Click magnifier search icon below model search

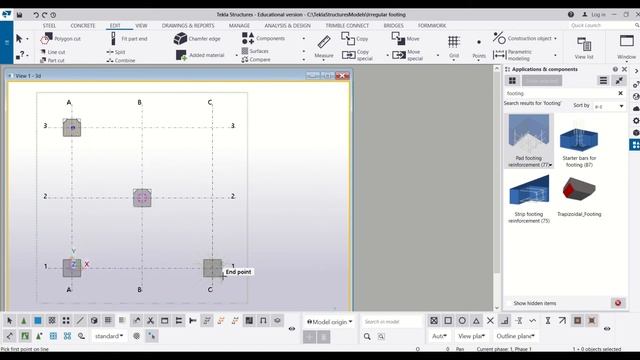point(367,336)
